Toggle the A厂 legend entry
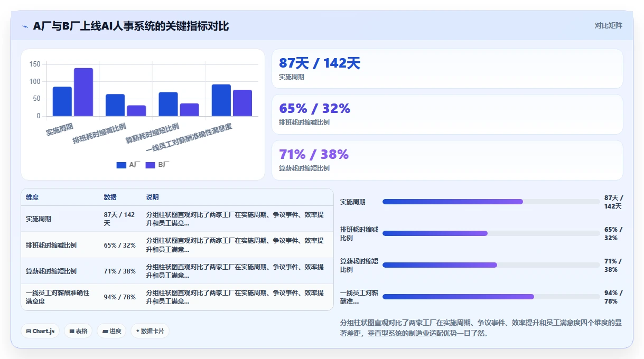 click(x=128, y=165)
